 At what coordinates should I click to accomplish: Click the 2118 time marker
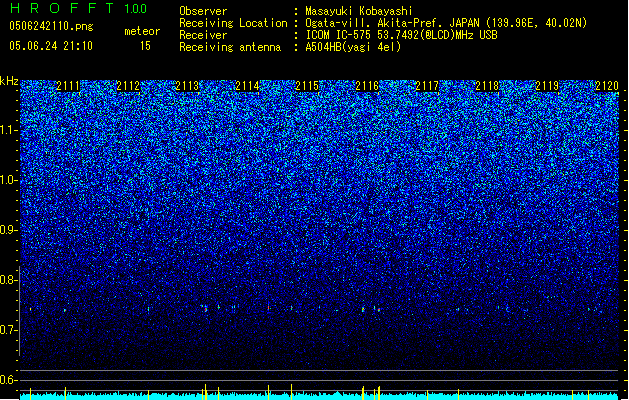coord(487,86)
